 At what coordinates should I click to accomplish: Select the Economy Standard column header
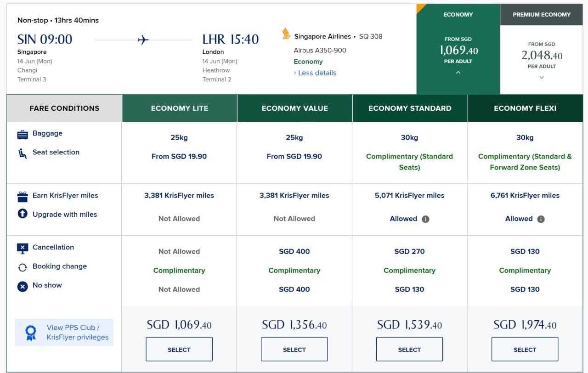coord(410,108)
